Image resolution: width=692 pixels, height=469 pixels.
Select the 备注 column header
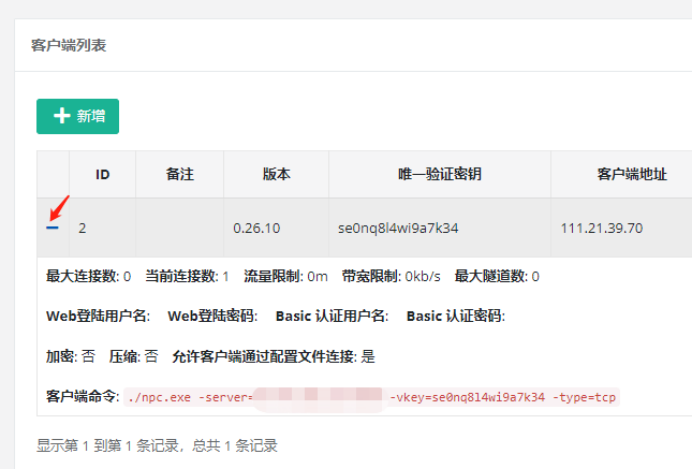coord(180,174)
